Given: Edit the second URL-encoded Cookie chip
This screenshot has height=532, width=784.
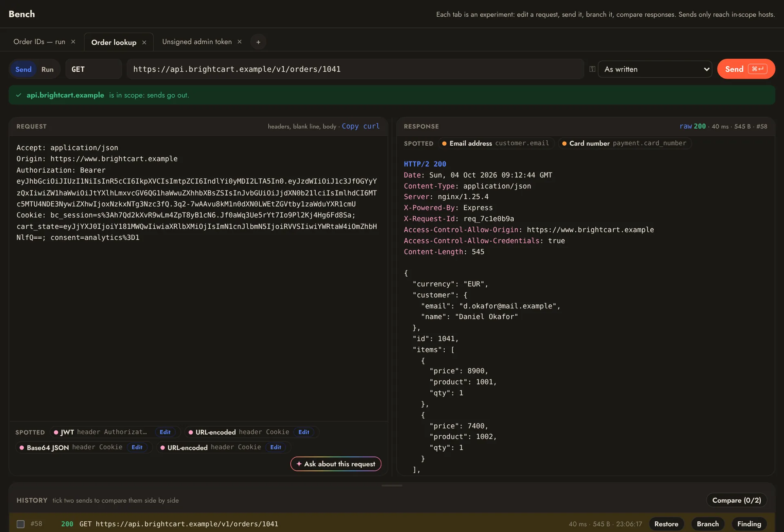Looking at the screenshot, I should point(276,447).
